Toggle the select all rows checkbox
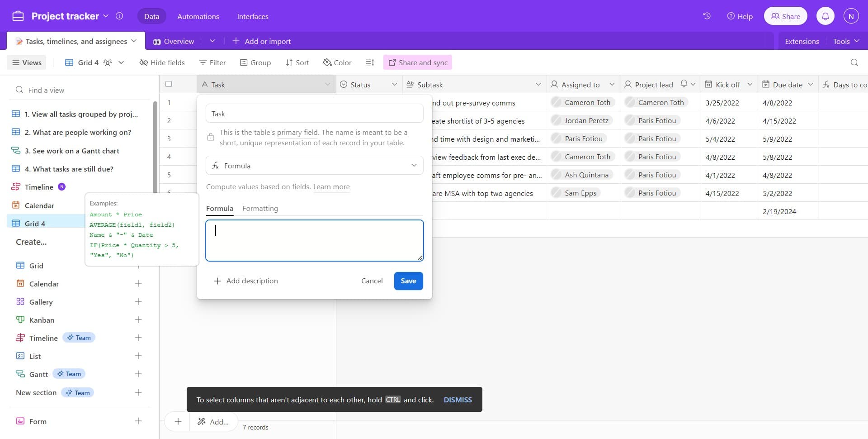The width and height of the screenshot is (868, 439). click(x=169, y=84)
